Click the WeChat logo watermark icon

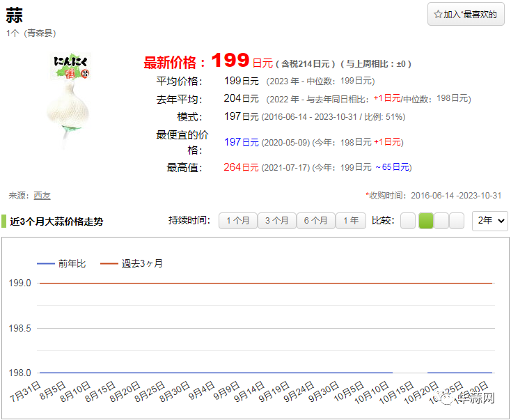(446, 398)
